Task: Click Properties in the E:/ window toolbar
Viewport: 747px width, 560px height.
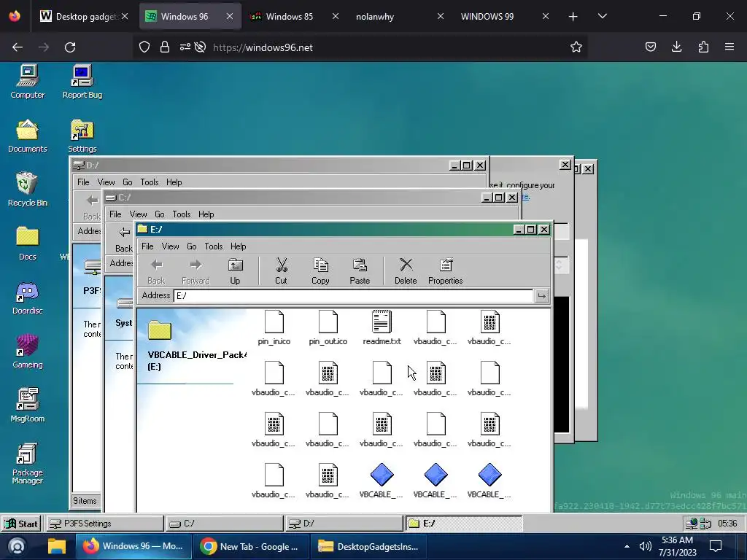Action: tap(446, 271)
